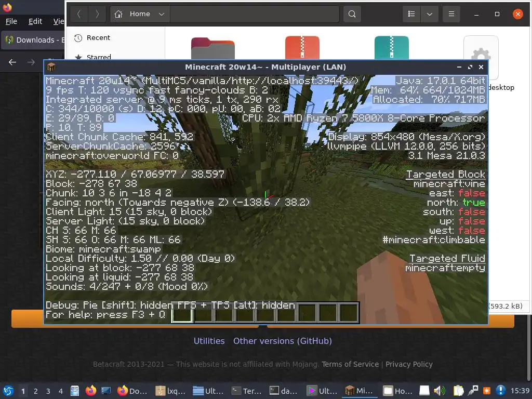Image resolution: width=532 pixels, height=399 pixels.
Task: Switch to Mi... Minecraft taskbar entry
Action: [360, 391]
